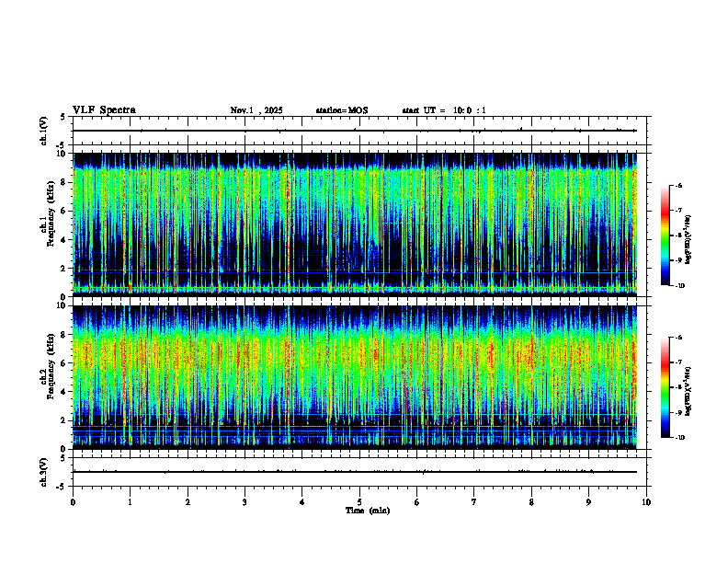The image size is (728, 563).
Task: Click the time axis tick label "4"
Action: tap(302, 502)
